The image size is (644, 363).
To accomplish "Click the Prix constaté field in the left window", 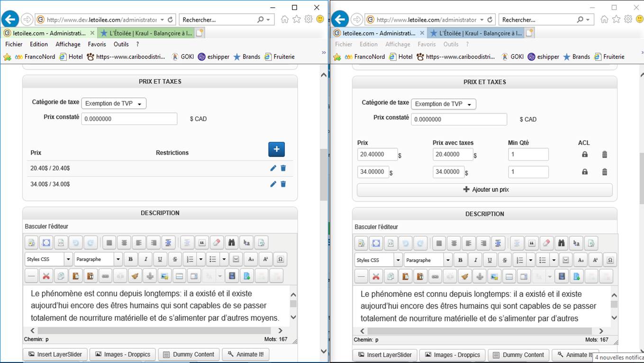I will point(129,119).
